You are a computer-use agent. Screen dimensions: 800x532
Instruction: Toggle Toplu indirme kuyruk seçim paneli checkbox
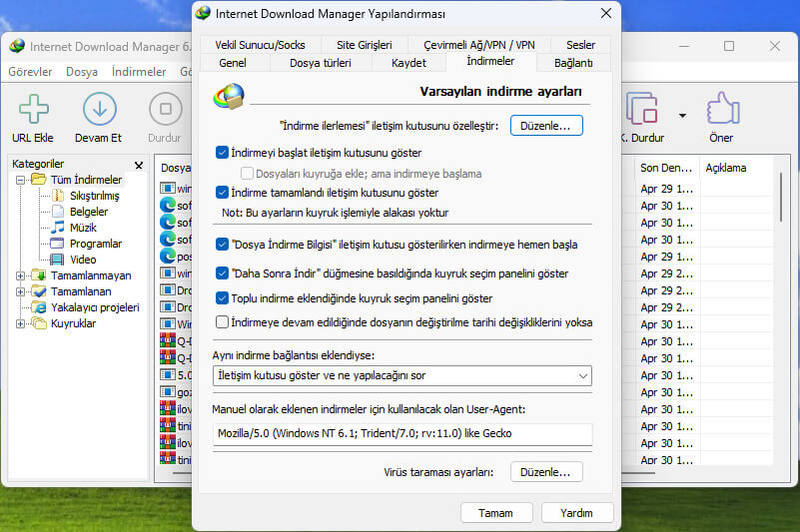[222, 297]
